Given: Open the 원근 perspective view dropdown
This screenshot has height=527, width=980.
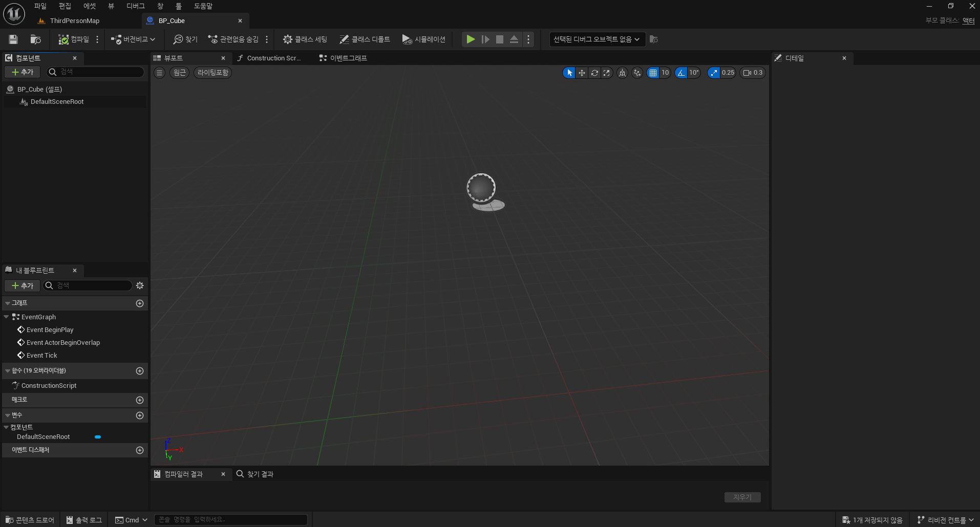Looking at the screenshot, I should (x=180, y=73).
